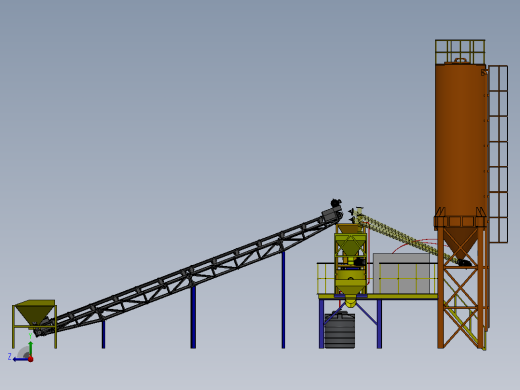Select the tallest blue conveyor support column

[283, 300]
